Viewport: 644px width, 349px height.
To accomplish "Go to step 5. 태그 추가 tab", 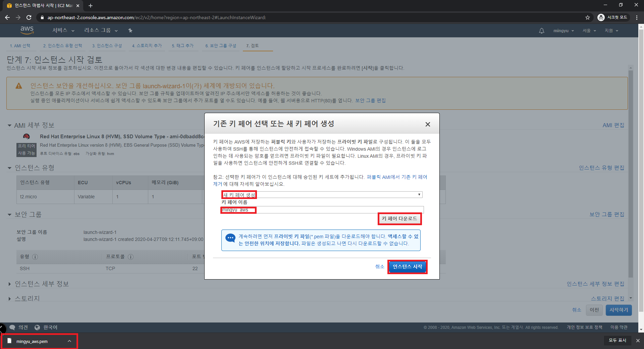I will click(183, 46).
